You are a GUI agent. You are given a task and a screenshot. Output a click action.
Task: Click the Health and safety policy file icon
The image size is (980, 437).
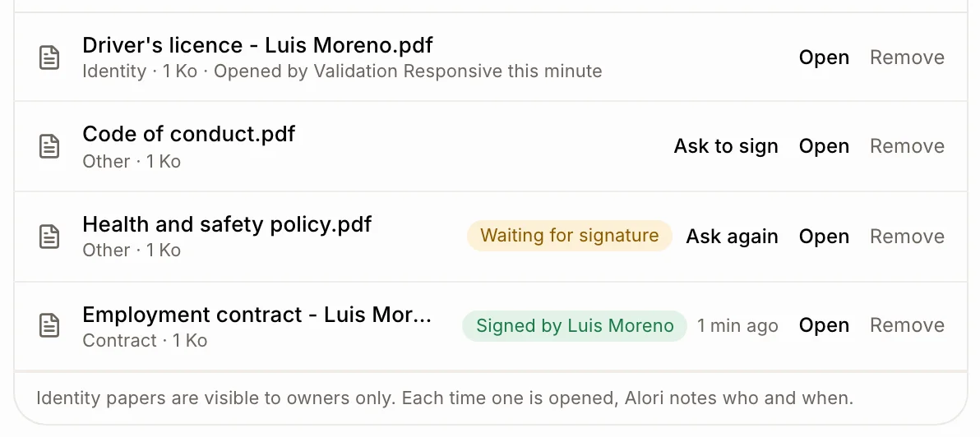pos(49,237)
